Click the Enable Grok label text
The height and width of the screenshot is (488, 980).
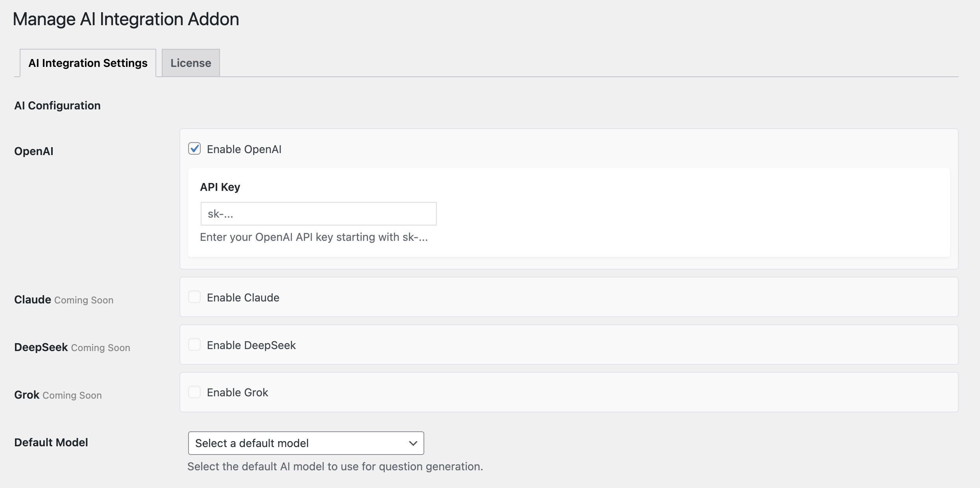coord(237,393)
